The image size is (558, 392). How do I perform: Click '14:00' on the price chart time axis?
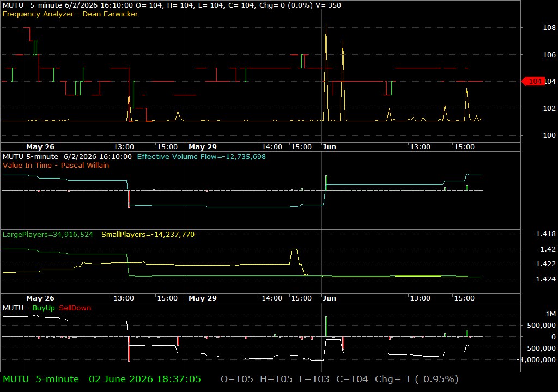[272, 146]
